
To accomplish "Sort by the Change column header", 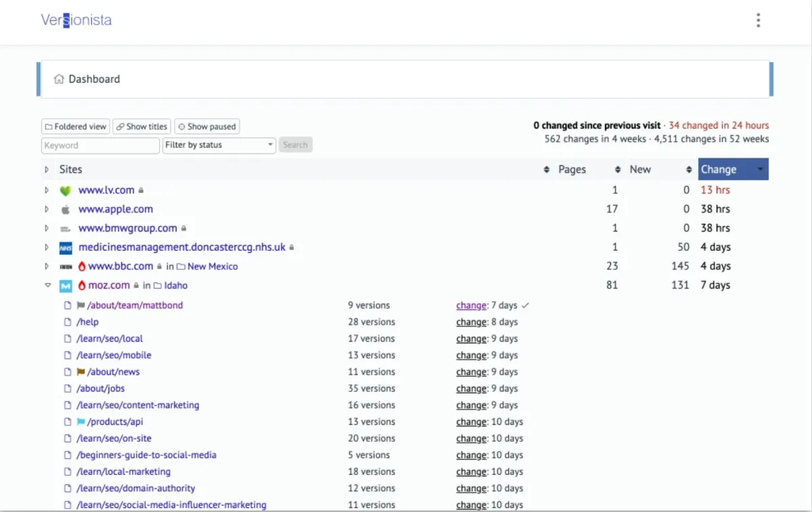I will [734, 169].
